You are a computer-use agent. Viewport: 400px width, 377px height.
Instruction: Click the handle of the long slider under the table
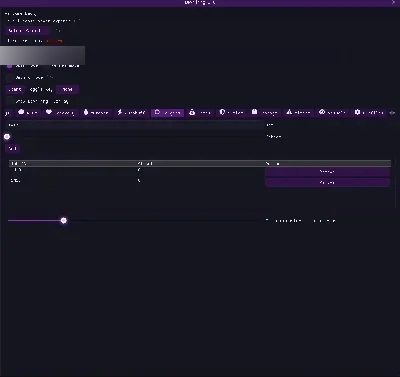coord(64,221)
